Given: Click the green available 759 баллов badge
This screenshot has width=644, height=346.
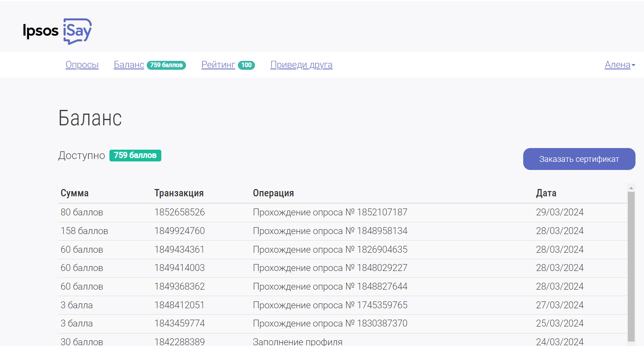Looking at the screenshot, I should pos(135,155).
